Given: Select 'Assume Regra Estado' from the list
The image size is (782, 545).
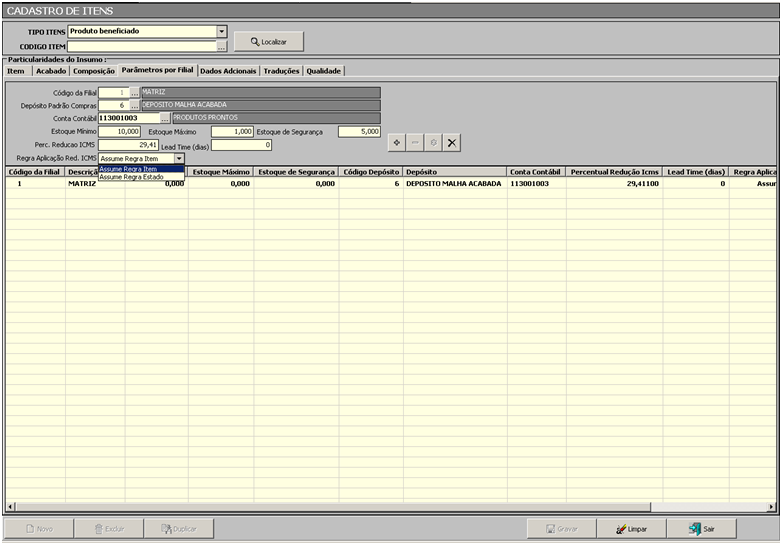Looking at the screenshot, I should pyautogui.click(x=132, y=177).
